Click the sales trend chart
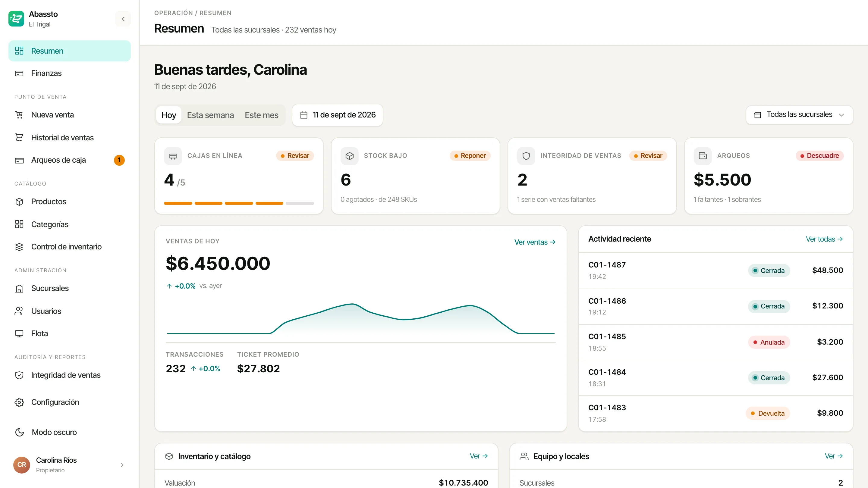This screenshot has width=868, height=488. click(x=360, y=318)
